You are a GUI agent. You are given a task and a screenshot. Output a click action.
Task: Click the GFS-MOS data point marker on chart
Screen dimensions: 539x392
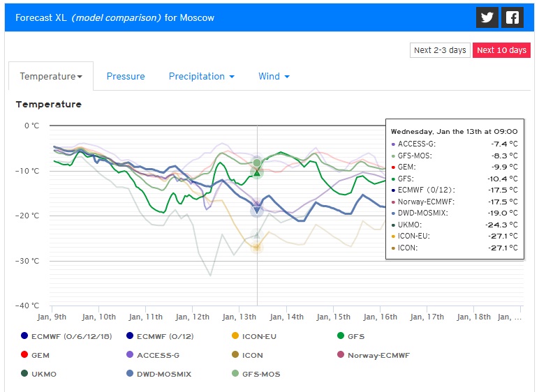tap(257, 163)
